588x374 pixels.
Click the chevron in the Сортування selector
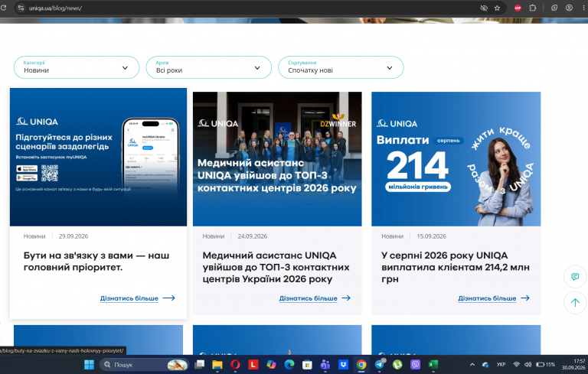[390, 68]
